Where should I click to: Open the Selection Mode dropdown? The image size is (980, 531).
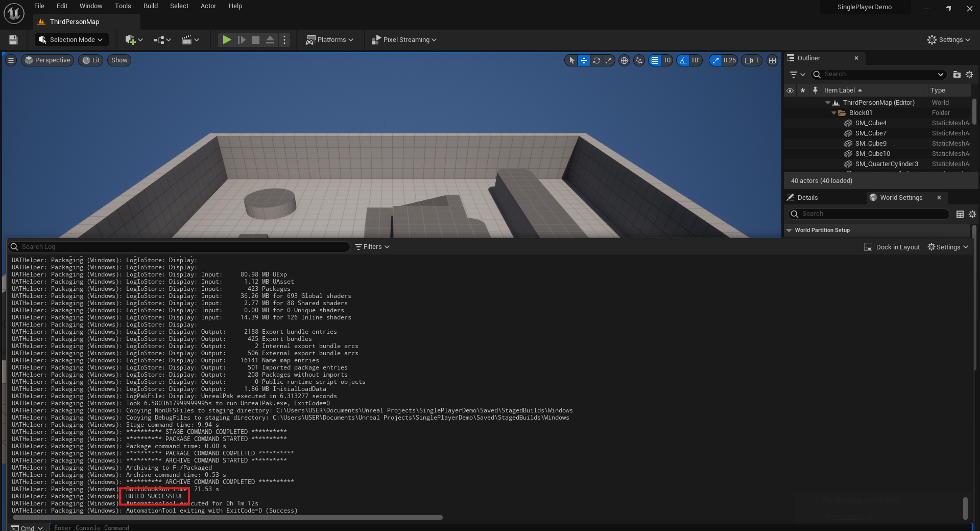click(71, 39)
